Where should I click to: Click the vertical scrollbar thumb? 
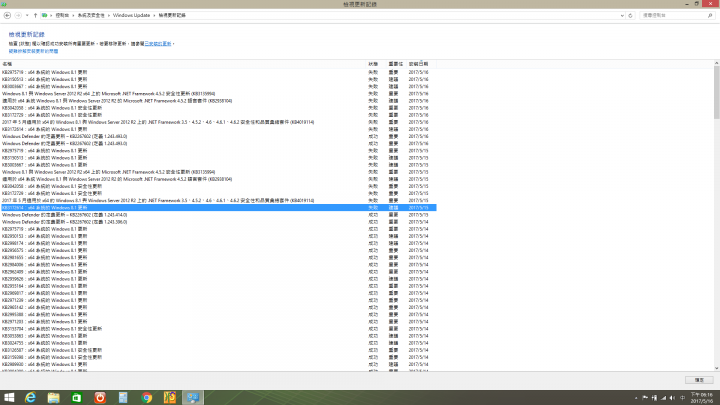(716, 92)
